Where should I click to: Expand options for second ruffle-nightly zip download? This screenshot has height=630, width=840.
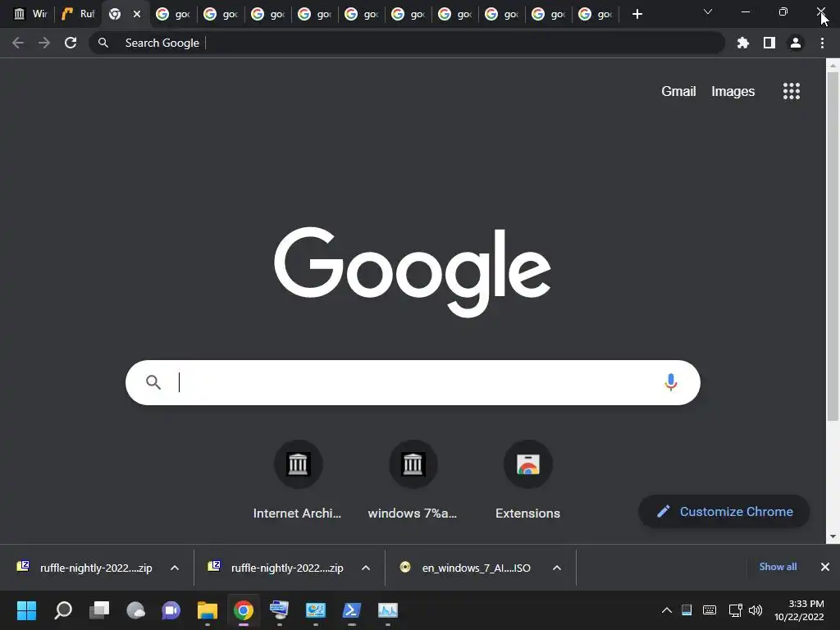[x=366, y=568]
